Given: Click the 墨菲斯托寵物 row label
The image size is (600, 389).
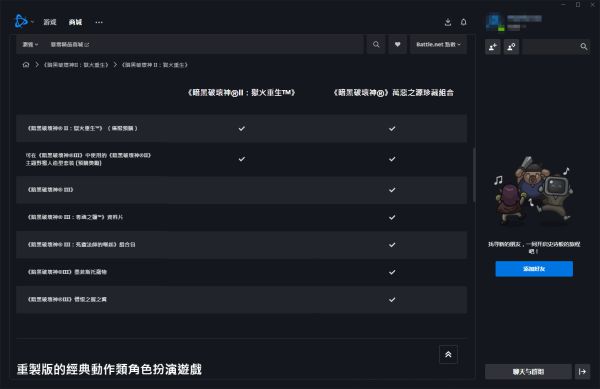Looking at the screenshot, I should (67, 272).
